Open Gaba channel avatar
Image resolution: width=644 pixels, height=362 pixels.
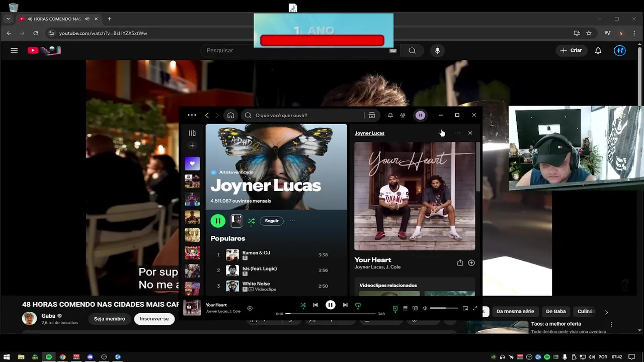pyautogui.click(x=29, y=318)
